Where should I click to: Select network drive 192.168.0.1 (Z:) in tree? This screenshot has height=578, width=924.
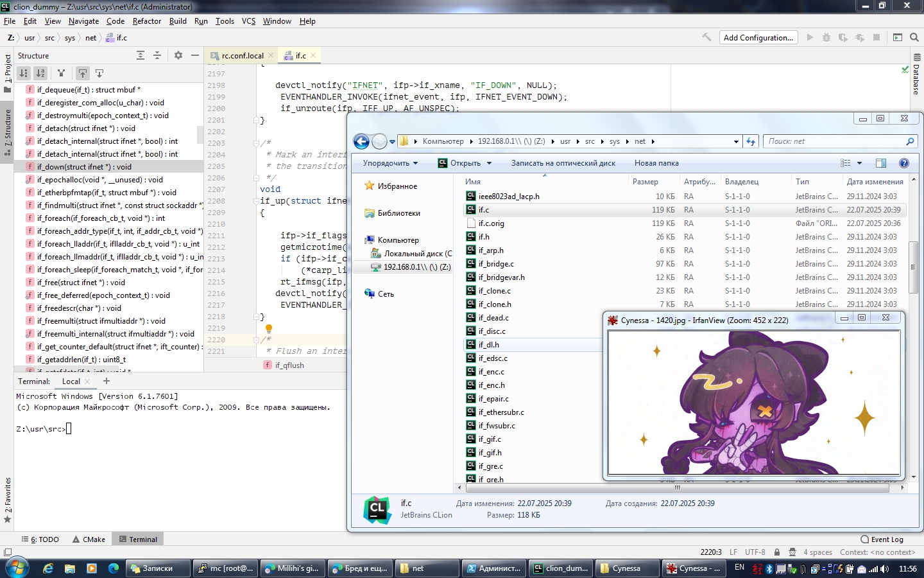click(411, 267)
